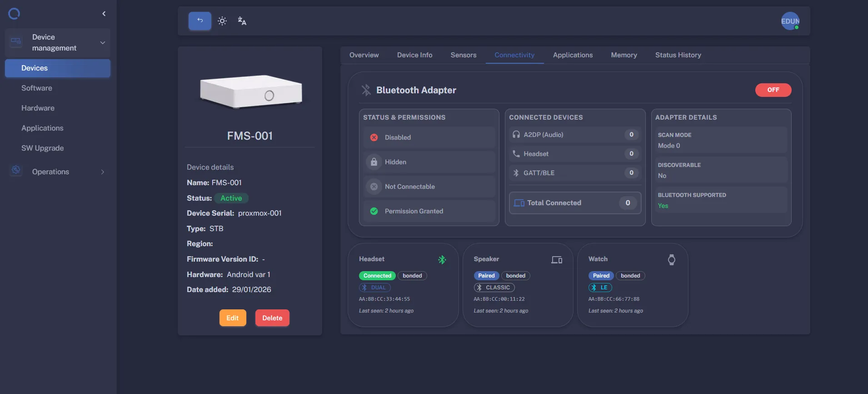Viewport: 868px width, 394px height.
Task: Click the Bluetooth icon on Headset card
Action: 442,260
